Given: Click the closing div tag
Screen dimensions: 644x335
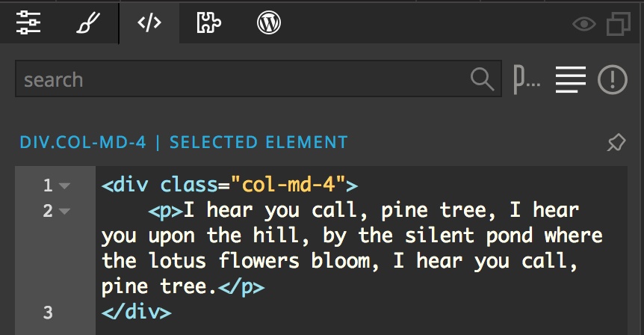Looking at the screenshot, I should pyautogui.click(x=137, y=312).
